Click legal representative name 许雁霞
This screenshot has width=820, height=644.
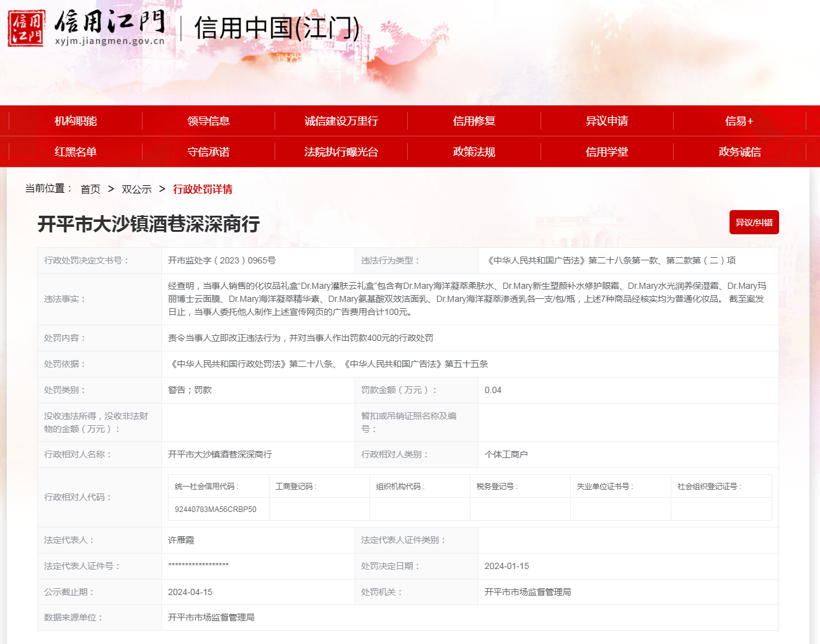[x=181, y=540]
